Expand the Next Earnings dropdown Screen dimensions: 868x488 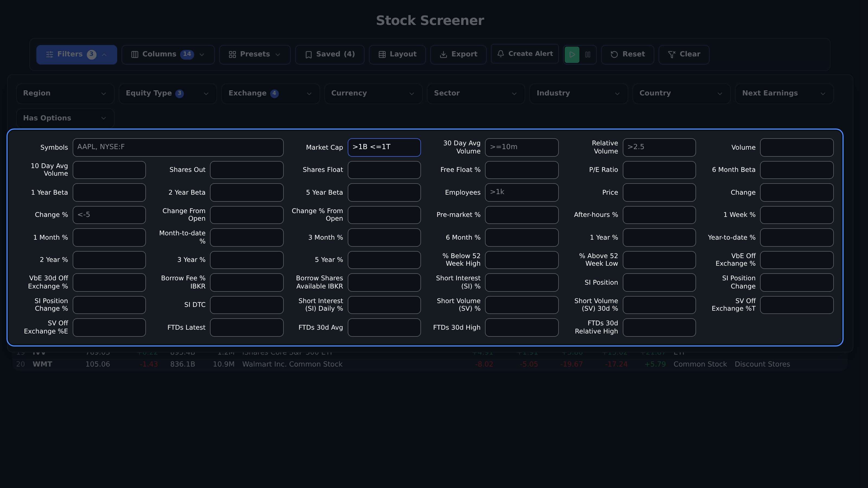click(784, 94)
